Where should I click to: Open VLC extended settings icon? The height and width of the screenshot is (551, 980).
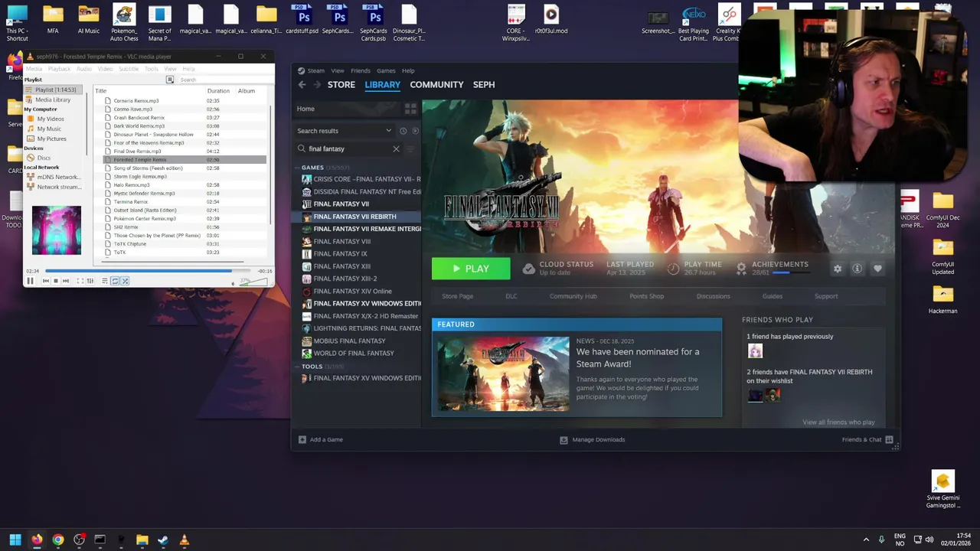[x=90, y=281]
